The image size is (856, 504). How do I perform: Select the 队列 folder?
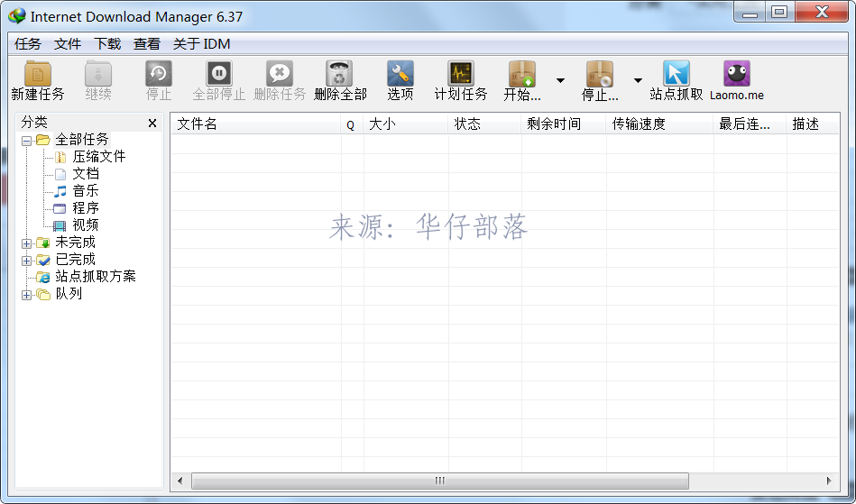(69, 293)
